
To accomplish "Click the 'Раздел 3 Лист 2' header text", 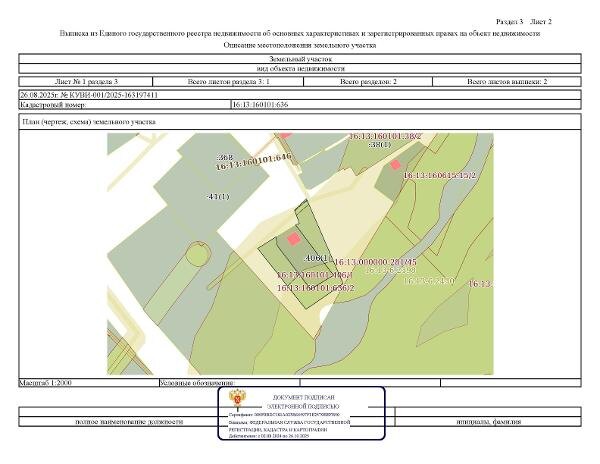I will pos(524,22).
